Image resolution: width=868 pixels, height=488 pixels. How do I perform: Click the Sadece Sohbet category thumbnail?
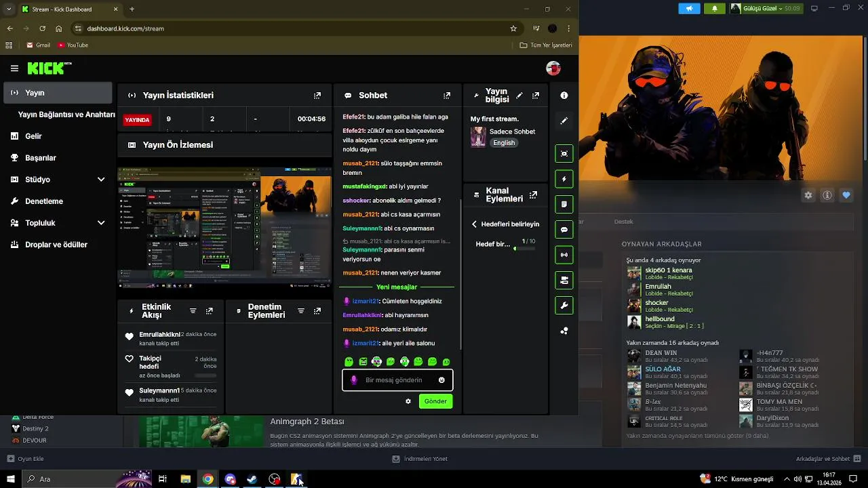[x=478, y=137]
